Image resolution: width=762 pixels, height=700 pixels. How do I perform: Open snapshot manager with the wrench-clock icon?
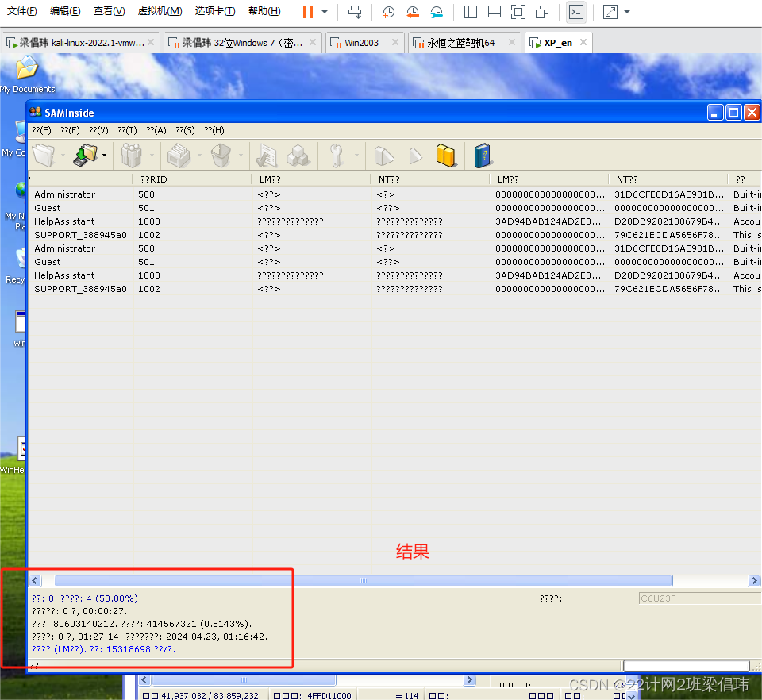tap(437, 12)
